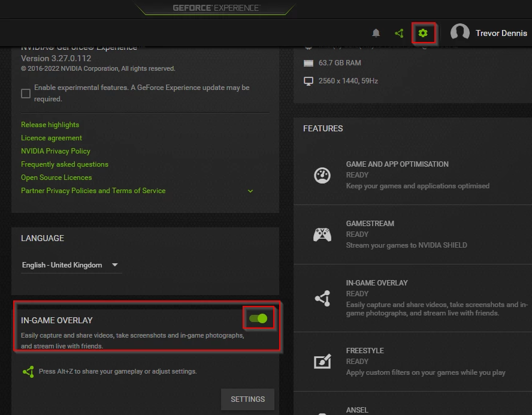Click Keep your games and applications optimised text
Image resolution: width=532 pixels, height=415 pixels.
(418, 186)
